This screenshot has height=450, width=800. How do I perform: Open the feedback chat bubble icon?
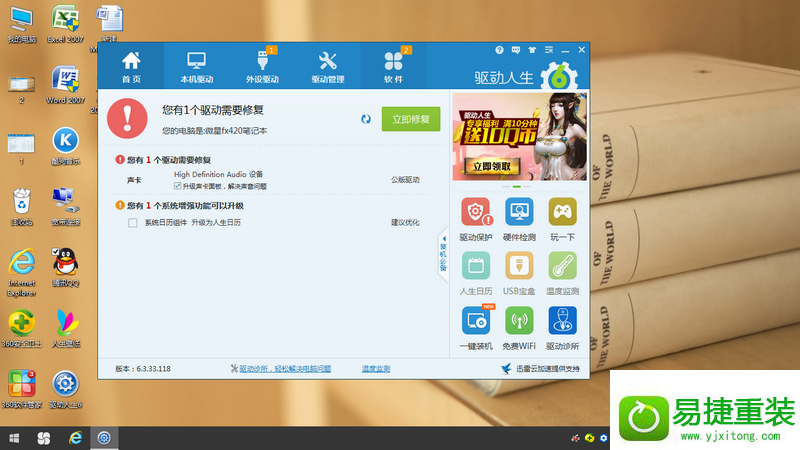tap(516, 50)
